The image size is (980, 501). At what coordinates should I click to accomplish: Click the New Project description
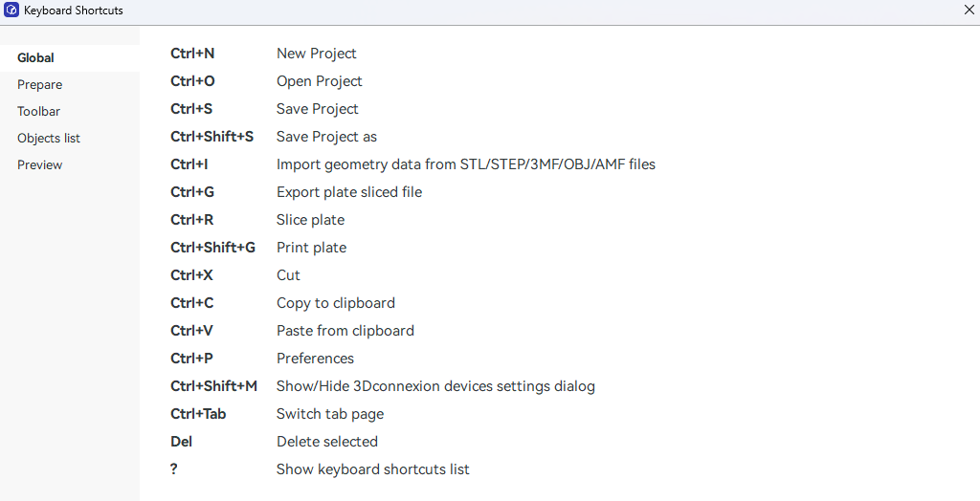pyautogui.click(x=316, y=54)
